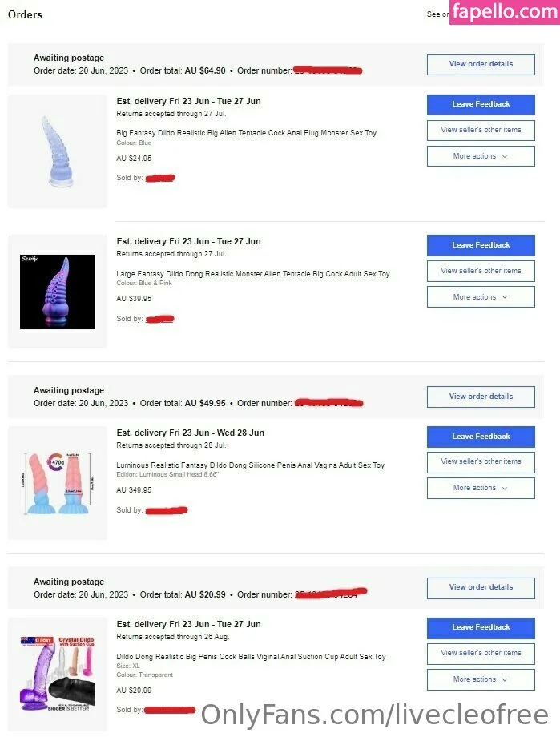View seller's other items for the Luminous item
The image size is (560, 741).
[x=481, y=461]
